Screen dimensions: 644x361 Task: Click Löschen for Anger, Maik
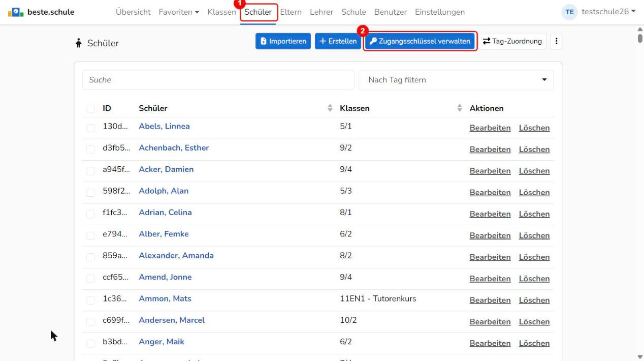pos(534,343)
